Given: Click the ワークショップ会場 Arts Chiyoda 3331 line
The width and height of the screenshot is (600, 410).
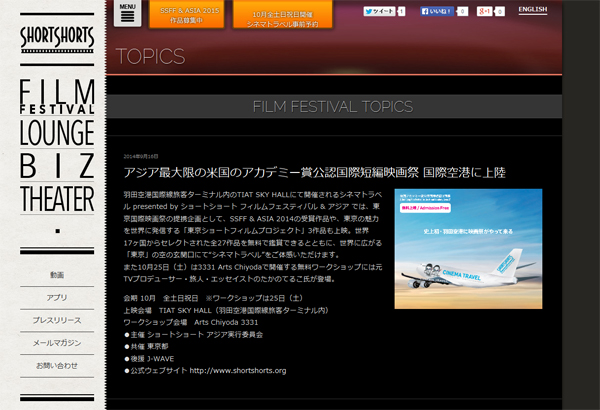Looking at the screenshot, I should [191, 322].
